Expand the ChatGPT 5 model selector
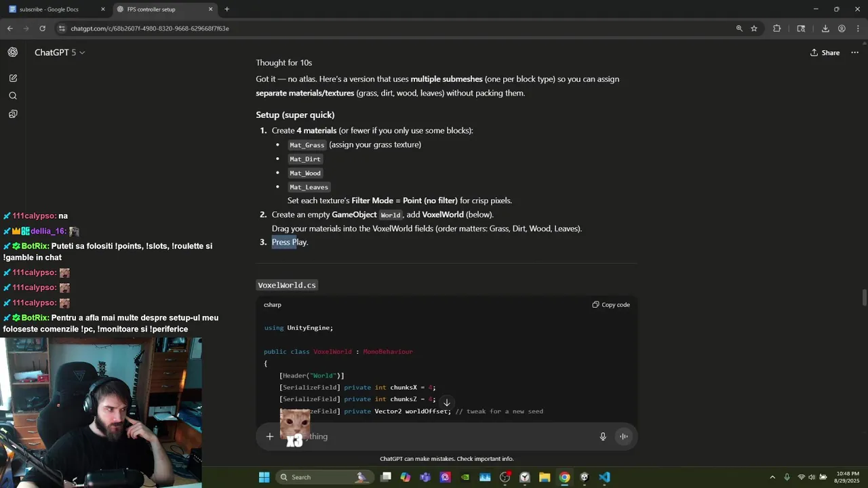 [60, 52]
